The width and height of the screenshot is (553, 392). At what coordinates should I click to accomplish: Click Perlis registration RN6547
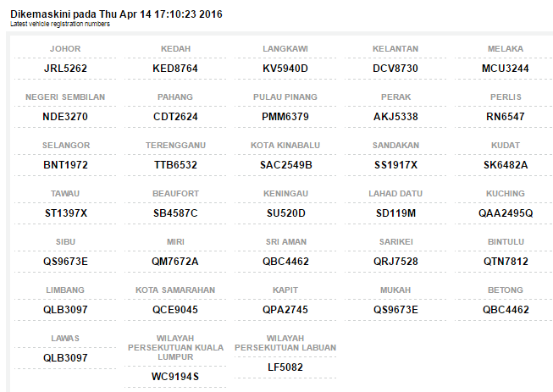pos(506,117)
